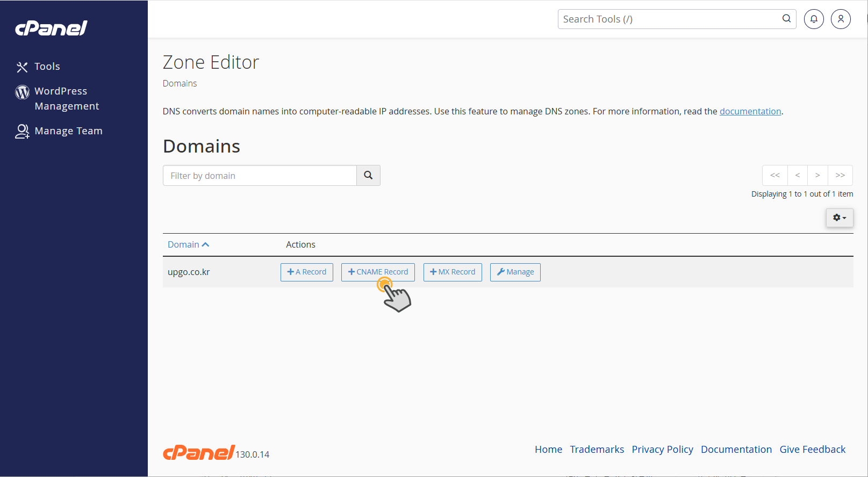868x477 pixels.
Task: Click the Actions column header
Action: pyautogui.click(x=300, y=244)
